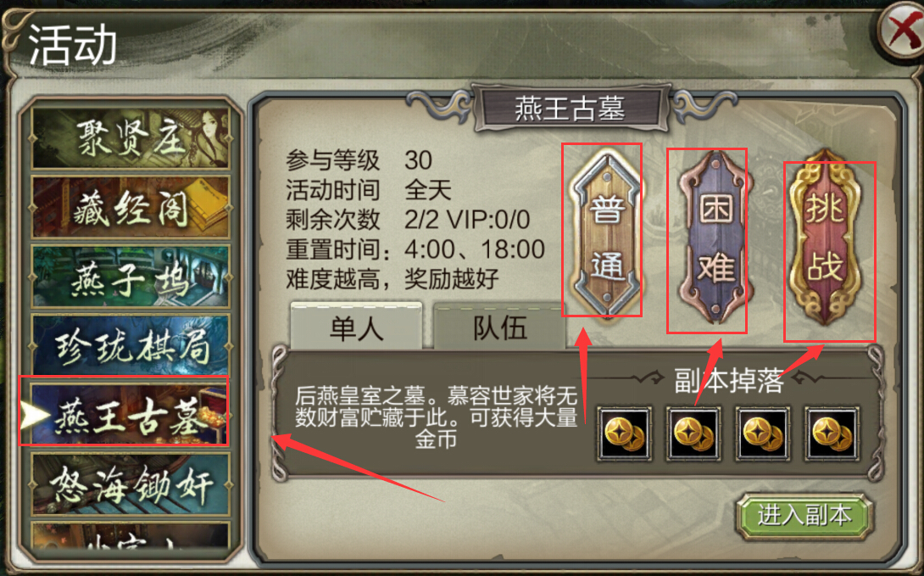924x576 pixels.
Task: Open the 珍珑棋局 activity
Action: click(x=131, y=345)
